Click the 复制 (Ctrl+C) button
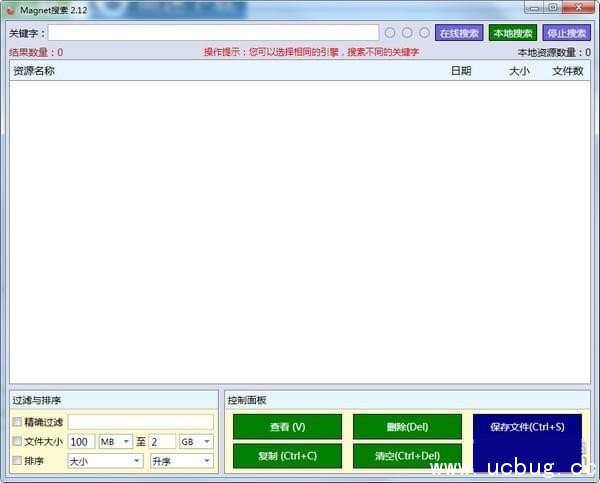 [x=288, y=456]
